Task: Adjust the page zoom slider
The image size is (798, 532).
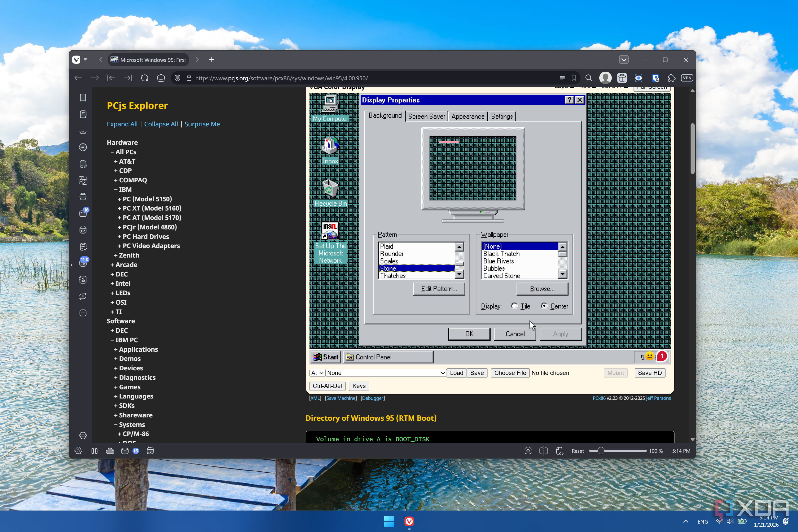Action: pos(601,451)
